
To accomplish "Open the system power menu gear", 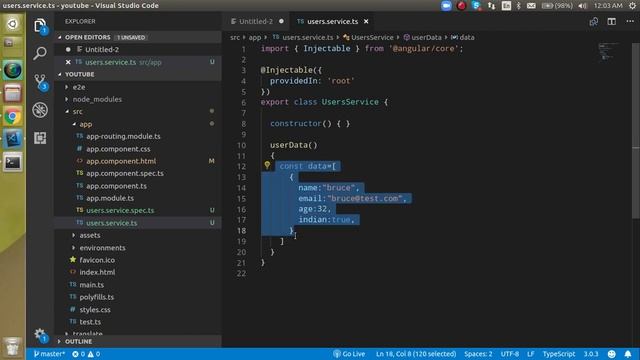I will pyautogui.click(x=633, y=6).
